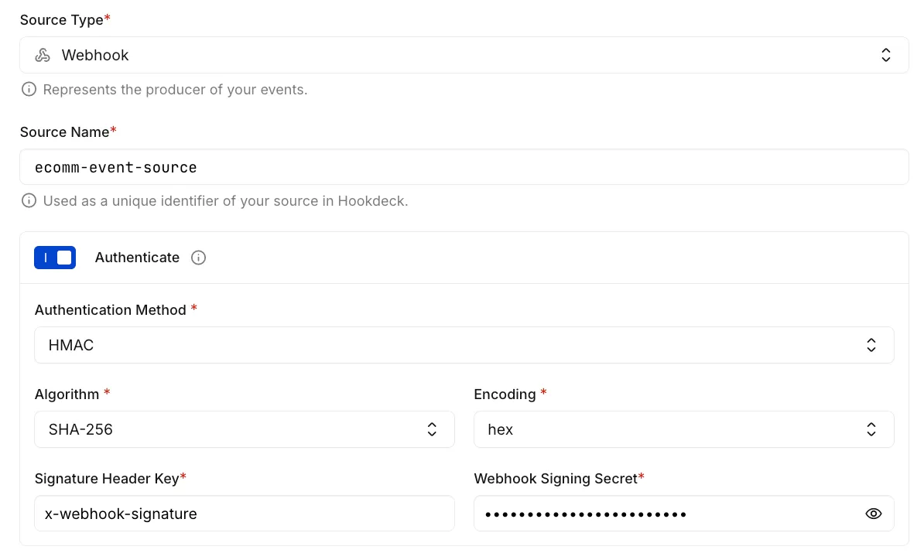Click the chevron arrows in the HMAC dropdown
The image size is (924, 560).
pos(871,345)
